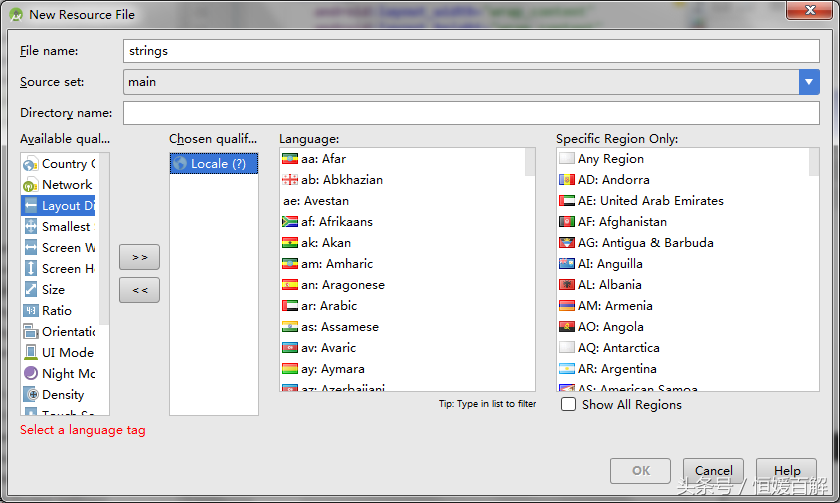Select the Network Code qualifier icon
The width and height of the screenshot is (840, 503).
tap(31, 185)
